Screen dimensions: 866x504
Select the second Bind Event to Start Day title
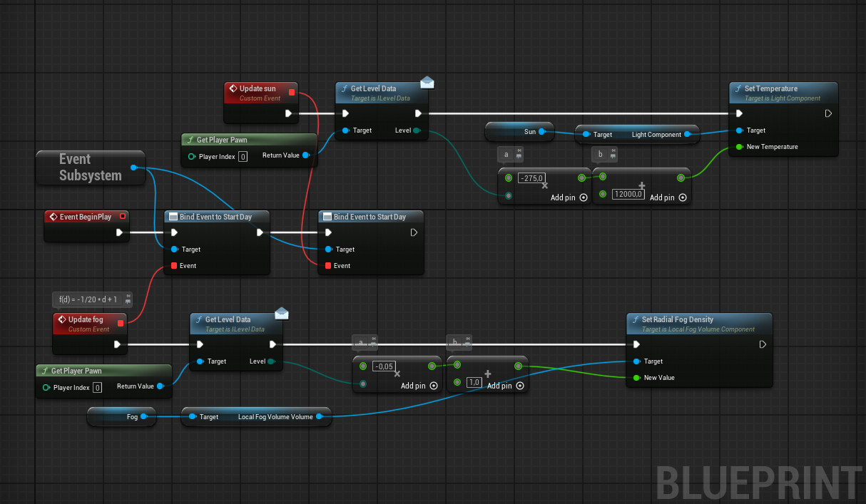pos(370,216)
